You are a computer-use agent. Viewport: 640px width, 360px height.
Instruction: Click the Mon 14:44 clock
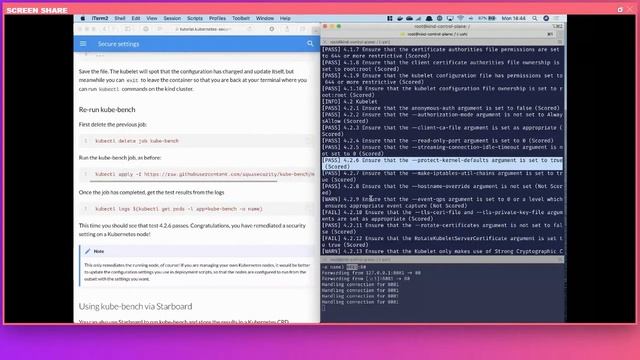[513, 18]
